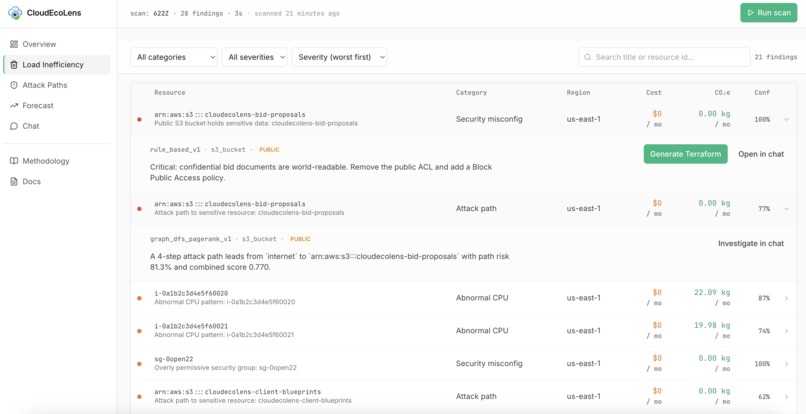Click the scan summary text in header
This screenshot has width=806, height=414.
235,13
